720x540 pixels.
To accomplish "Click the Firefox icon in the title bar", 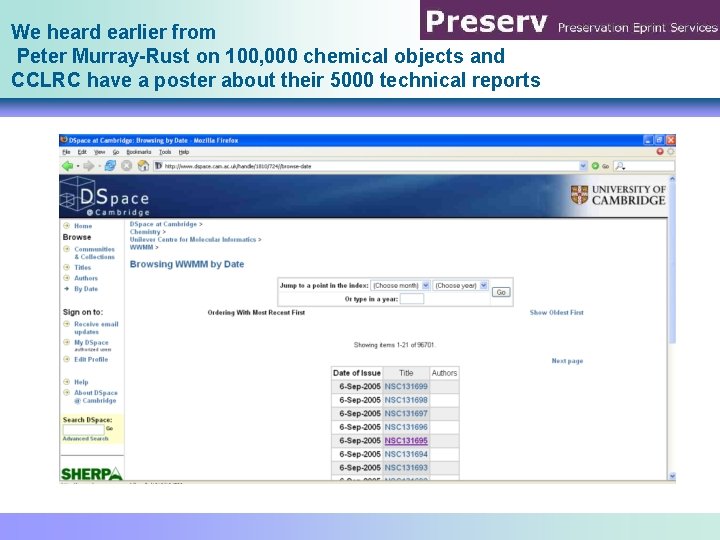I will coord(64,140).
